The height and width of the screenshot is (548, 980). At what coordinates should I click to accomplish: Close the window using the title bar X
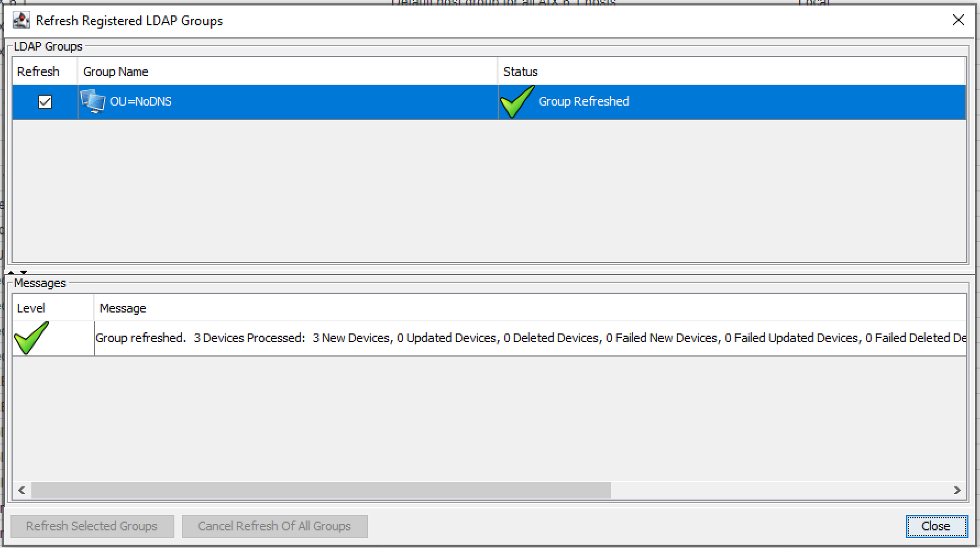959,20
